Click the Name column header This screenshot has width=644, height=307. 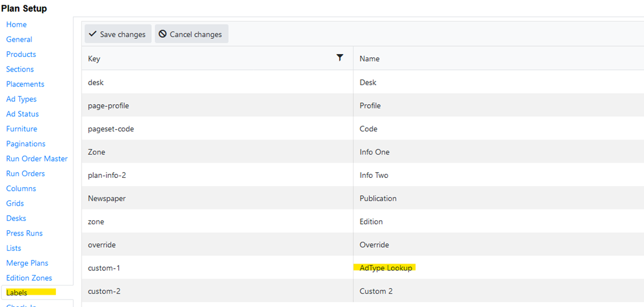[369, 59]
